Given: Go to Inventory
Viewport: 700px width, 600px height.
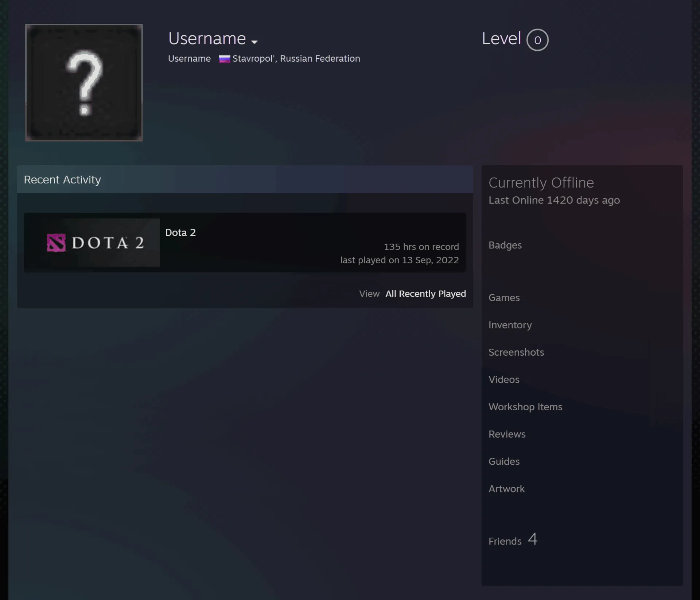Looking at the screenshot, I should [x=510, y=325].
